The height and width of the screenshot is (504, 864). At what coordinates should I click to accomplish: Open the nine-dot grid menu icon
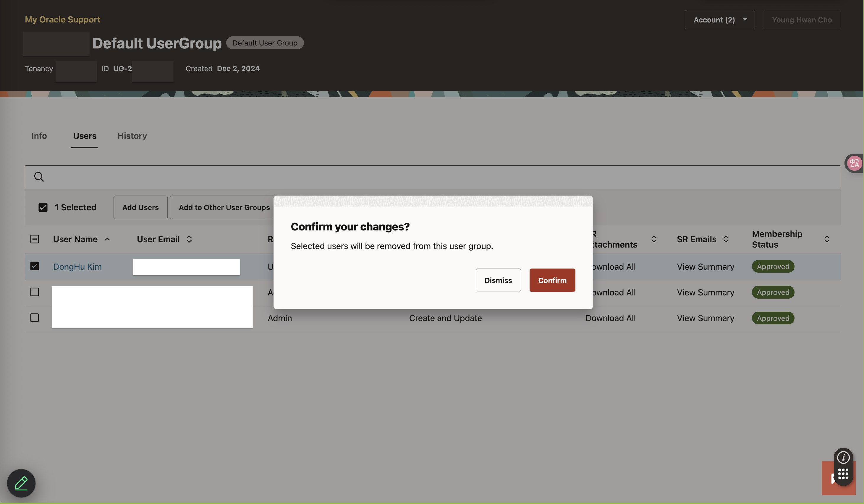click(843, 474)
